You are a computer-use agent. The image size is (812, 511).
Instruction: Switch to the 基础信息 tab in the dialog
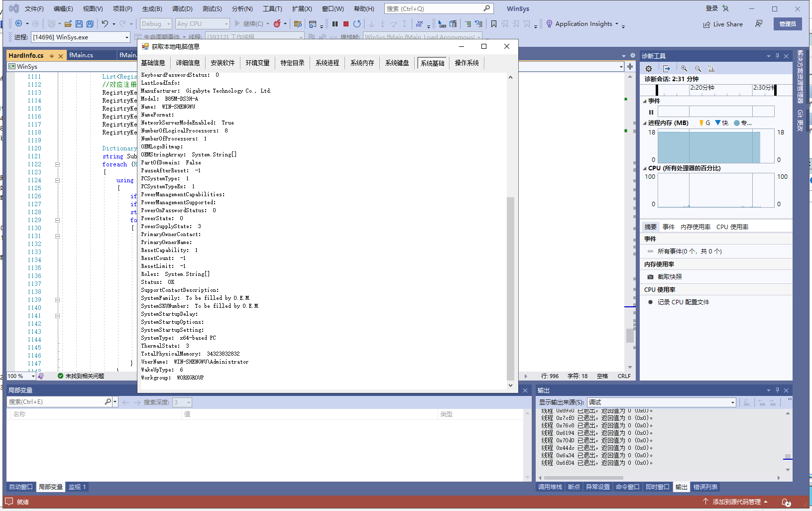[153, 63]
